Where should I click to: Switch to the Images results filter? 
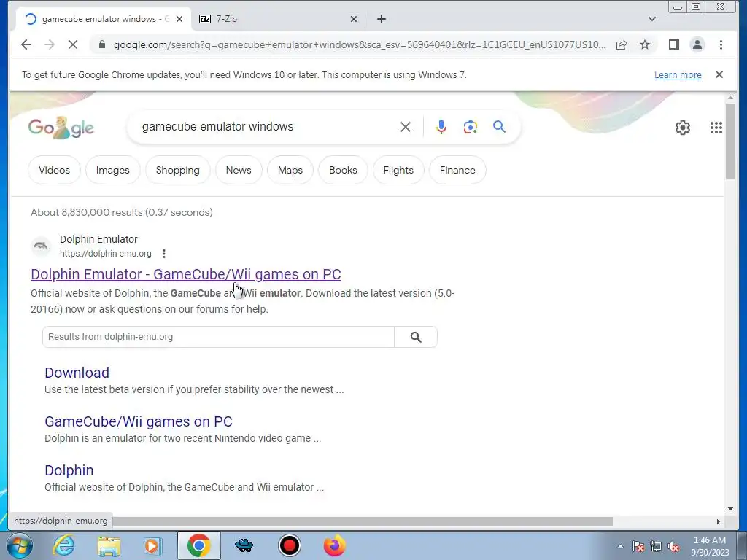coord(113,170)
